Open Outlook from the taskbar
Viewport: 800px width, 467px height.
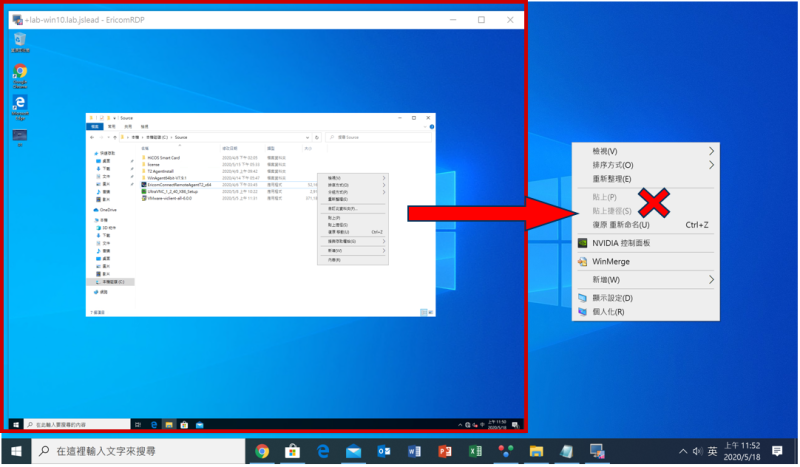(384, 452)
